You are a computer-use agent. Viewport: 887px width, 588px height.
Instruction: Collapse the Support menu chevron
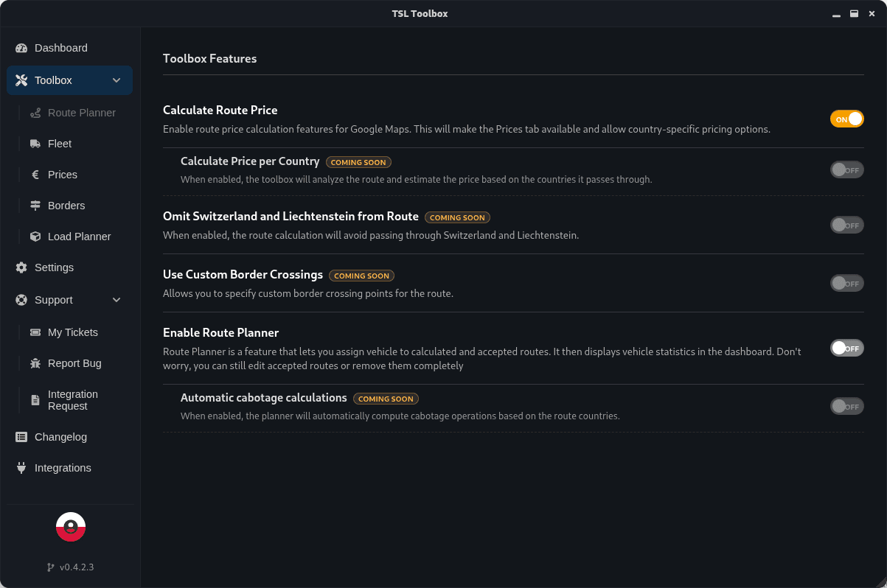click(116, 300)
